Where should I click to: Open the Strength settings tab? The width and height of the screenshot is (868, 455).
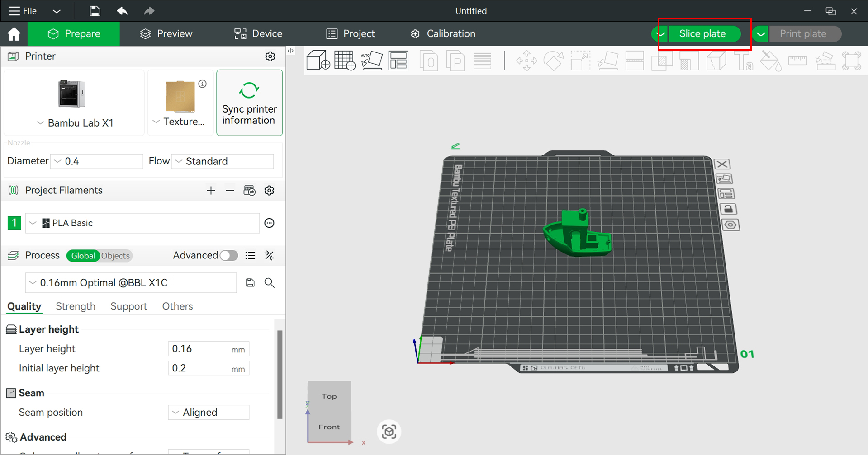tap(76, 306)
